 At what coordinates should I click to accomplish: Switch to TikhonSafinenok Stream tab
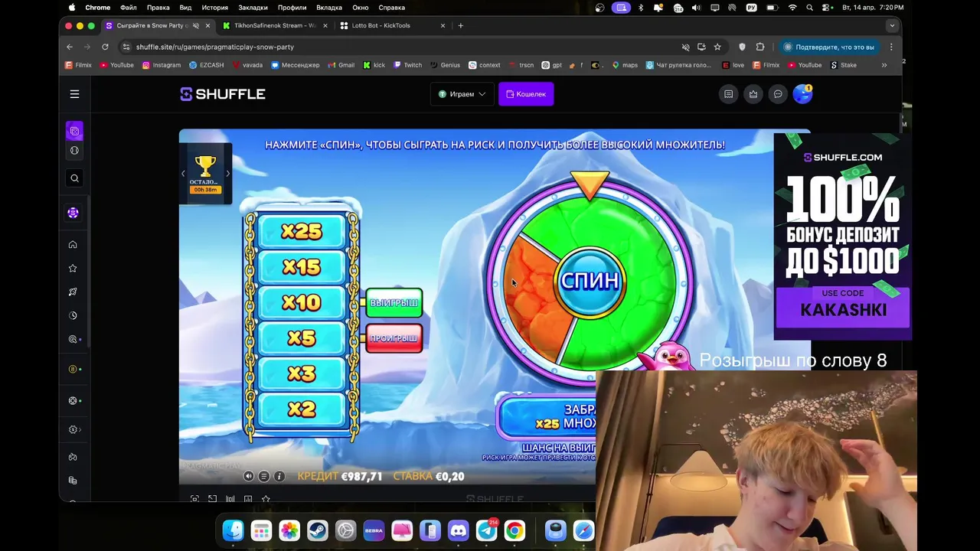coord(274,25)
